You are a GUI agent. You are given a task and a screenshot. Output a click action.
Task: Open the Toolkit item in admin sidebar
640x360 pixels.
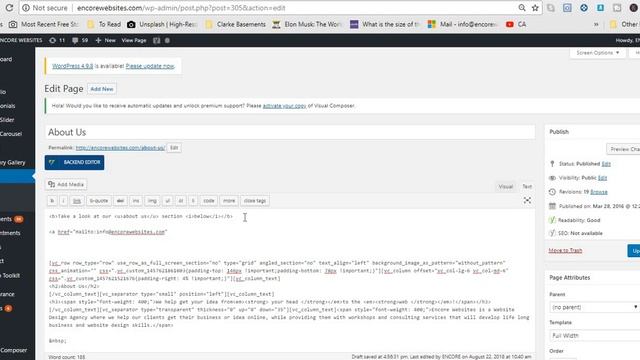click(x=11, y=276)
